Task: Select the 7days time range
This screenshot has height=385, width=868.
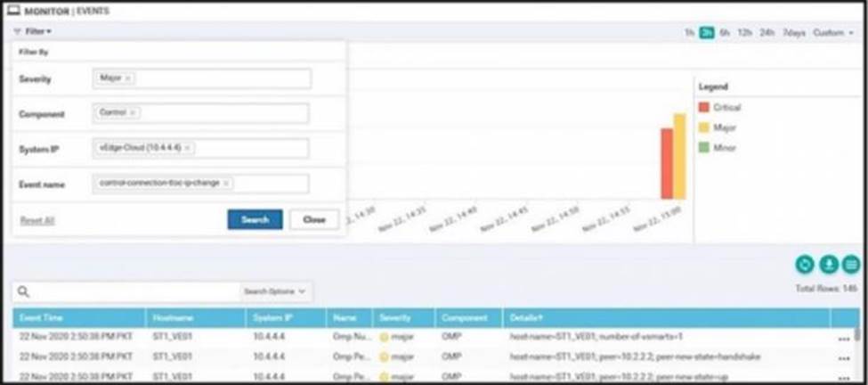Action: pyautogui.click(x=794, y=33)
